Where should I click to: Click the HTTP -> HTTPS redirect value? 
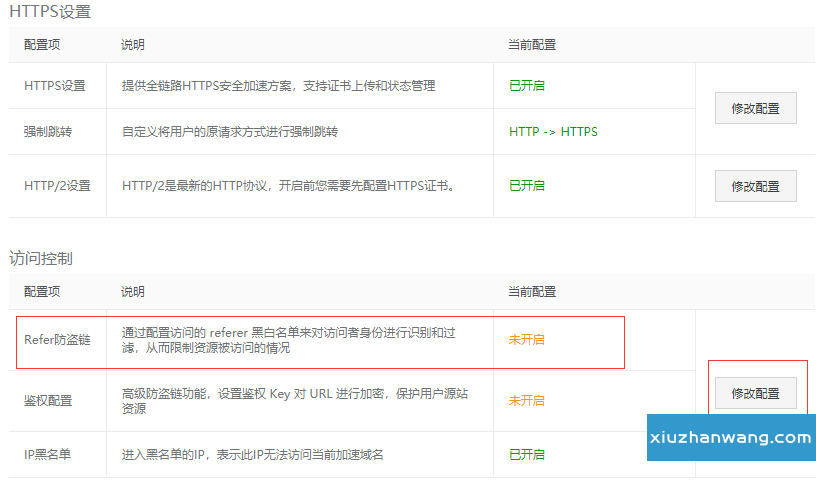[x=553, y=132]
